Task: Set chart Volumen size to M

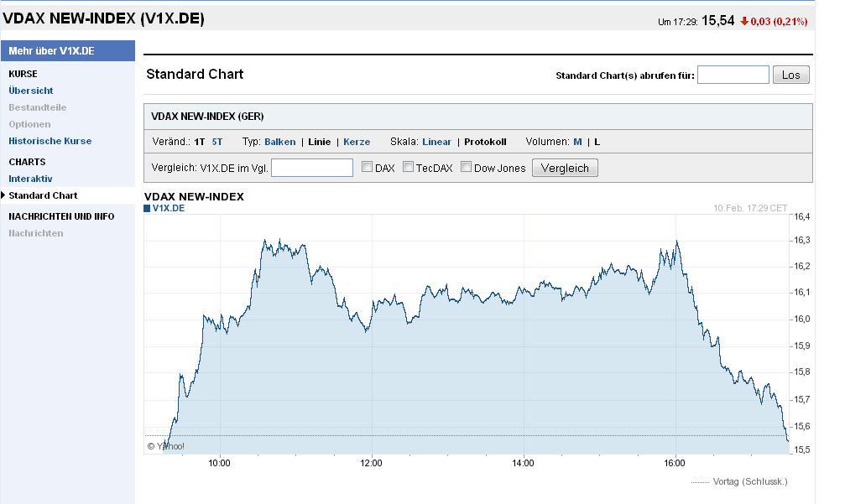Action: 577,142
